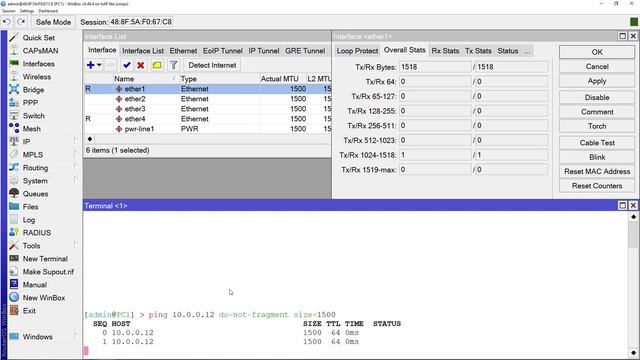This screenshot has height=360, width=640.
Task: Open PPP menu
Action: coord(30,103)
